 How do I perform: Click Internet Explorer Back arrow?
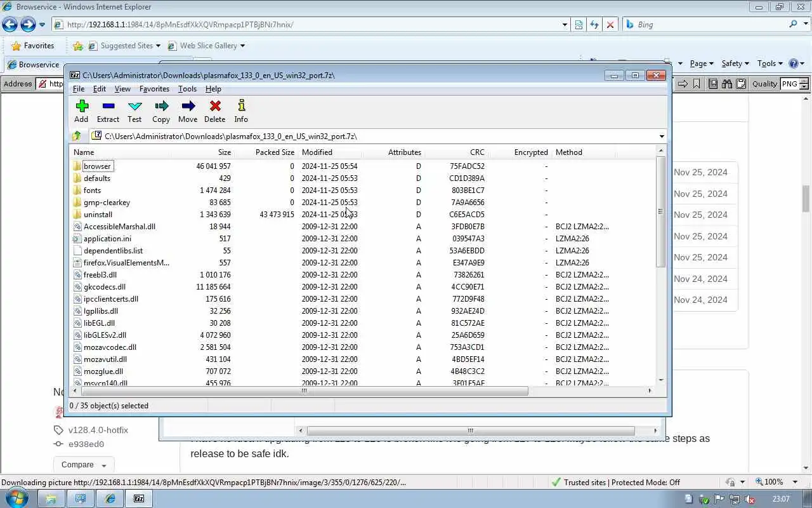coord(10,25)
